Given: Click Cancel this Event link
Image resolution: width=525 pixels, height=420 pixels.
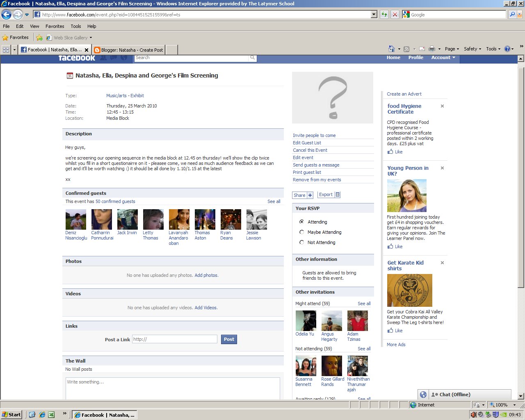Looking at the screenshot, I should (x=310, y=150).
